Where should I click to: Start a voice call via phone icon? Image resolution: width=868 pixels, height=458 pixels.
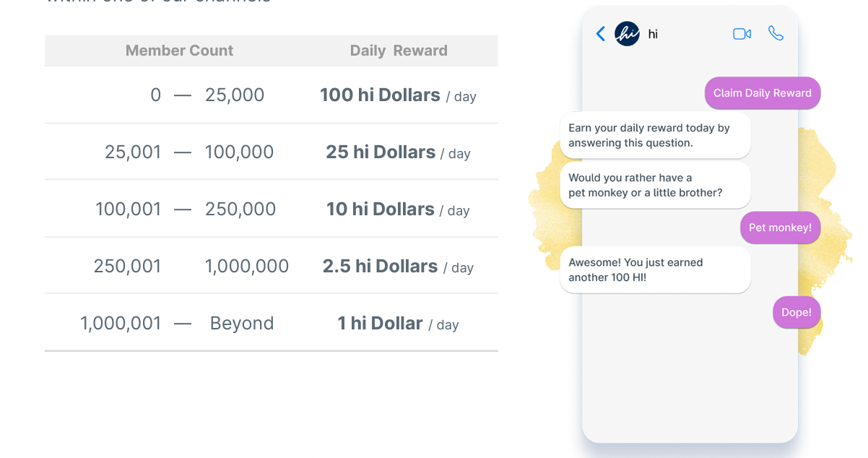click(x=776, y=33)
